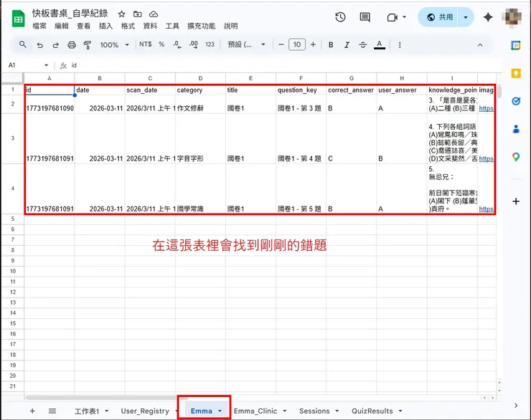Click the font size field showing 10
531x420 pixels.
297,44
